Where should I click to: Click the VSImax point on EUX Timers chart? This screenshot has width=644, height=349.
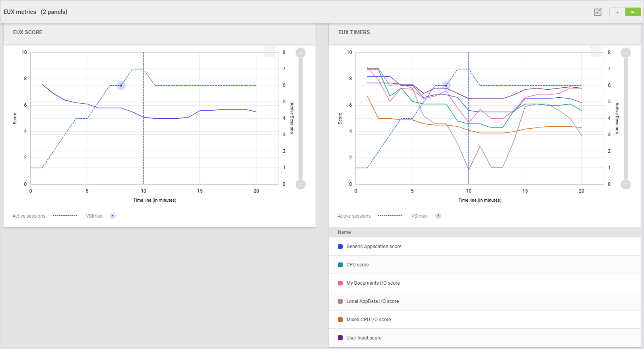[446, 85]
